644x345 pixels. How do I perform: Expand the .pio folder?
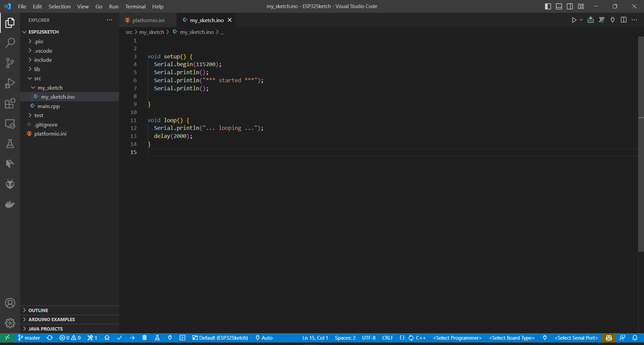click(x=30, y=41)
